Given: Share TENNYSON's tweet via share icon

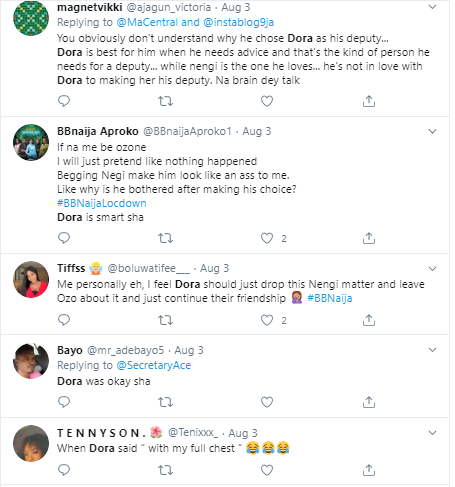Looking at the screenshot, I should click(369, 470).
